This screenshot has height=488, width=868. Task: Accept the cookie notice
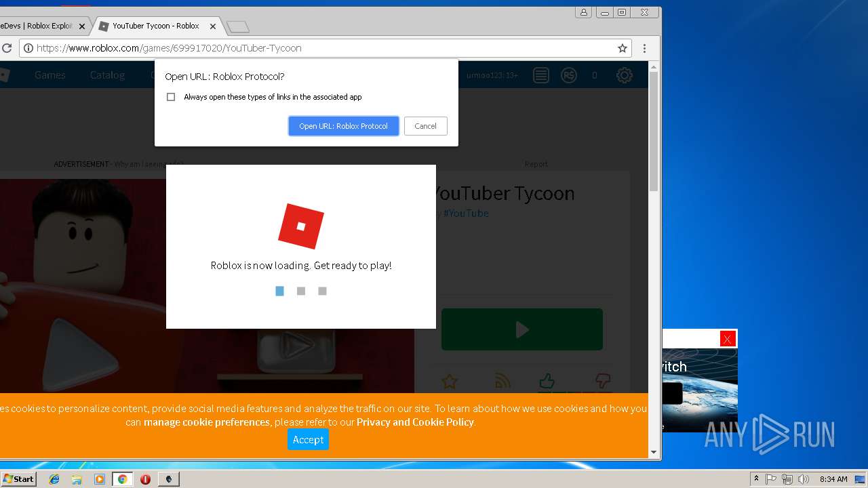(308, 439)
